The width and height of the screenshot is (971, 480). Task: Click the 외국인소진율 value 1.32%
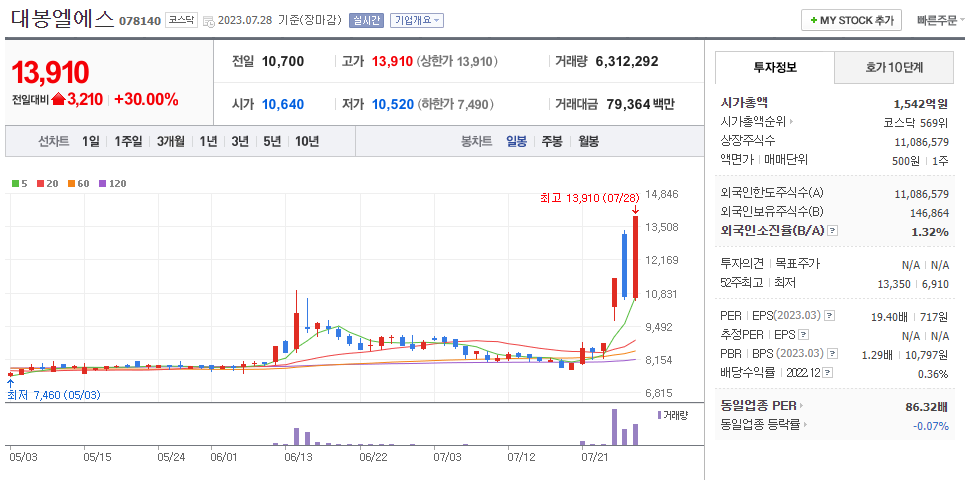pyautogui.click(x=930, y=232)
